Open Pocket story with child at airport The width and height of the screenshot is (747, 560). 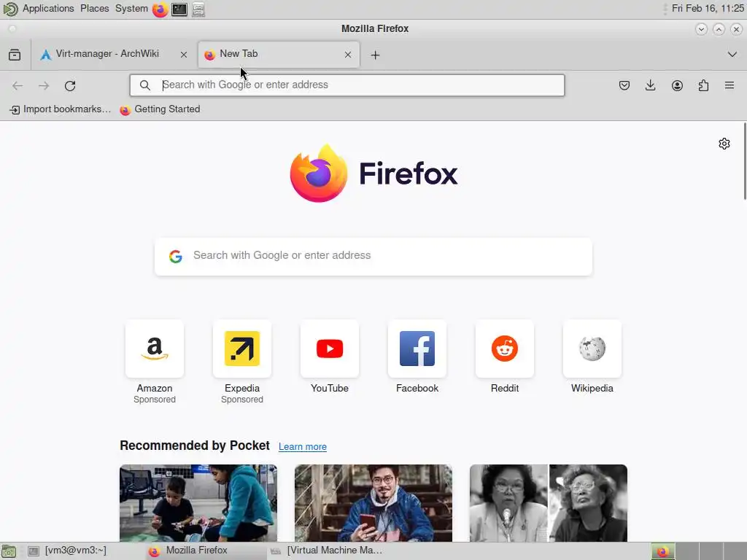[198, 503]
